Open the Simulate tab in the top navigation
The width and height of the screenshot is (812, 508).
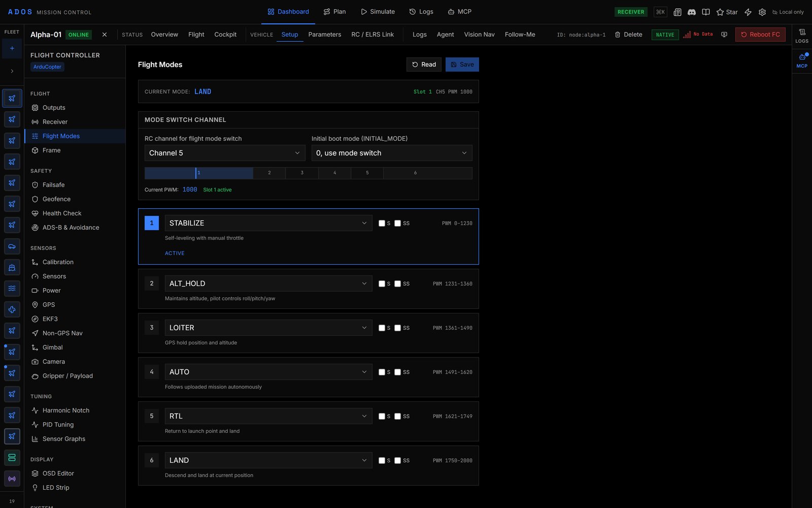(x=378, y=12)
